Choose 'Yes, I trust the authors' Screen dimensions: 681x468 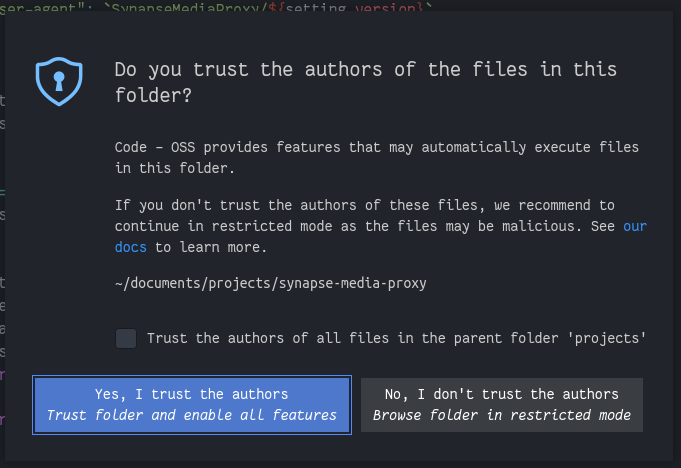(x=192, y=405)
